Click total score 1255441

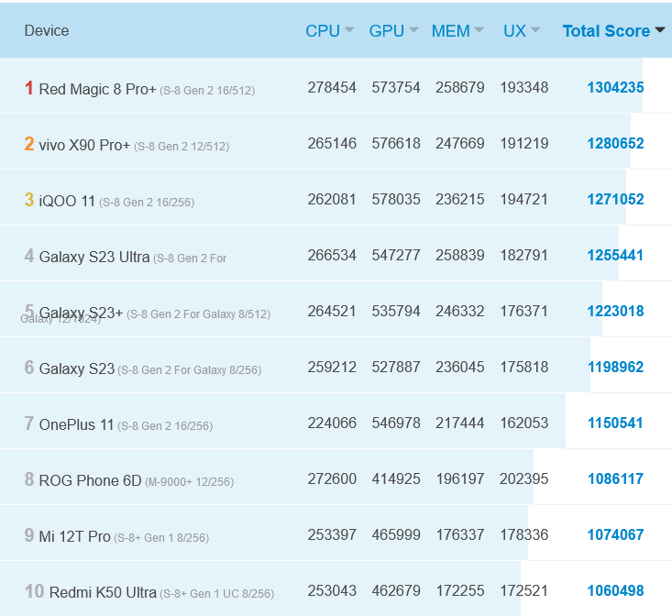[615, 256]
